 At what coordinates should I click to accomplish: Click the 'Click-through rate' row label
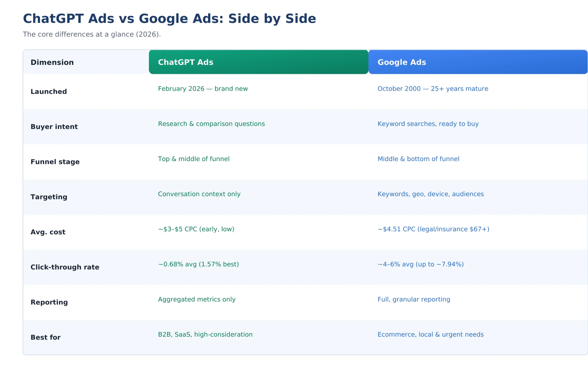[65, 267]
